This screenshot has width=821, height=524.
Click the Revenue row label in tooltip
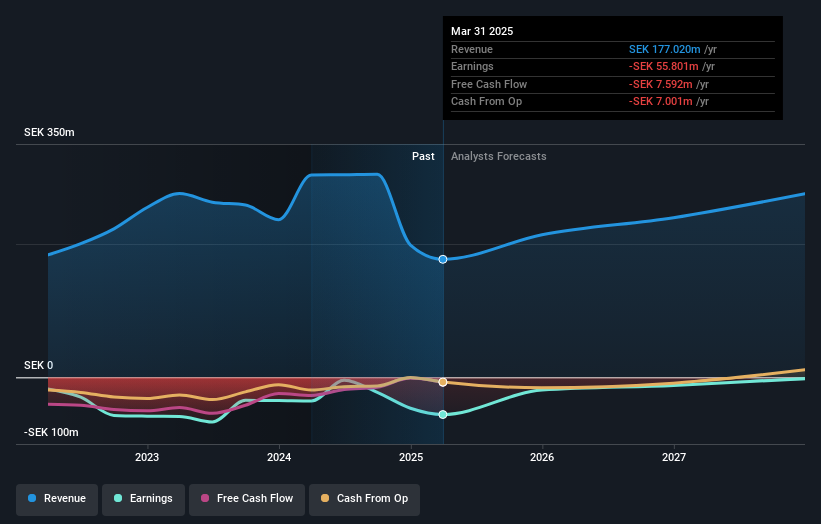[x=472, y=49]
